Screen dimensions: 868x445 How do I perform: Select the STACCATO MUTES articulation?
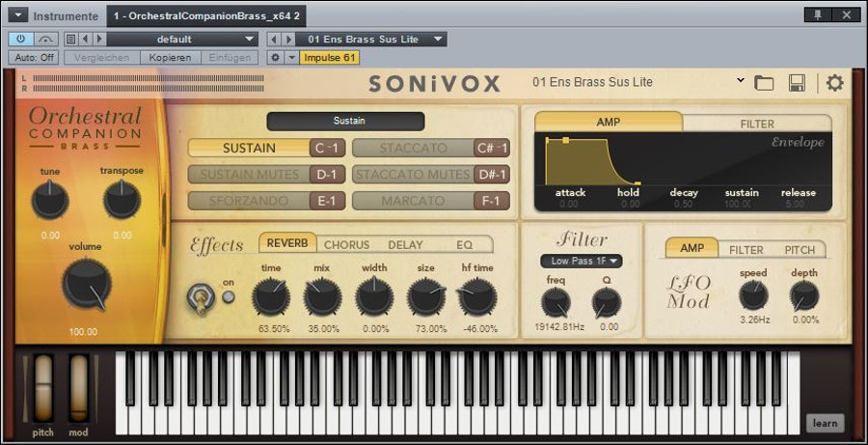(x=413, y=175)
